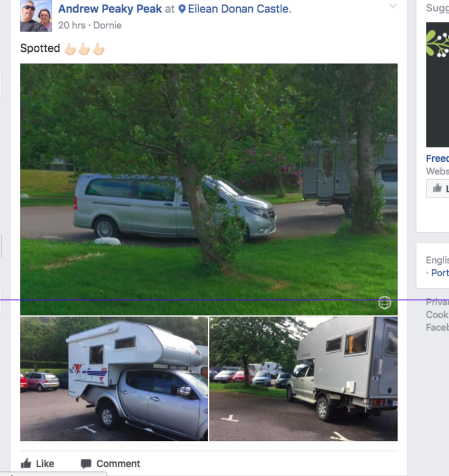Open the Eilean Donan Castle location link

pos(239,9)
